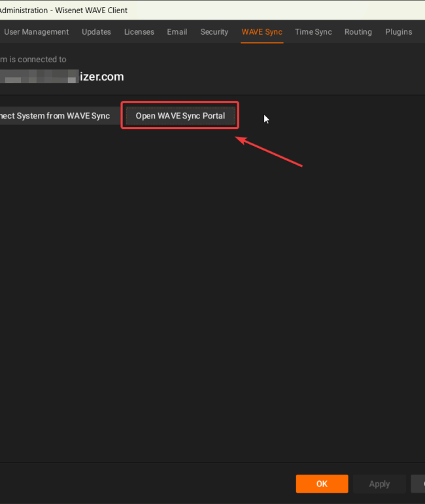Select the WAVE Sync tab
Viewport: 425px width, 504px height.
pyautogui.click(x=262, y=32)
